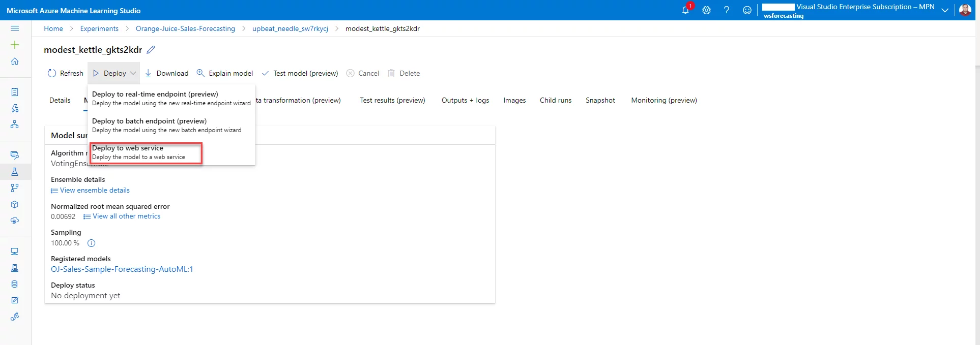980x345 pixels.
Task: Toggle the hamburger navigation menu
Action: [15, 28]
